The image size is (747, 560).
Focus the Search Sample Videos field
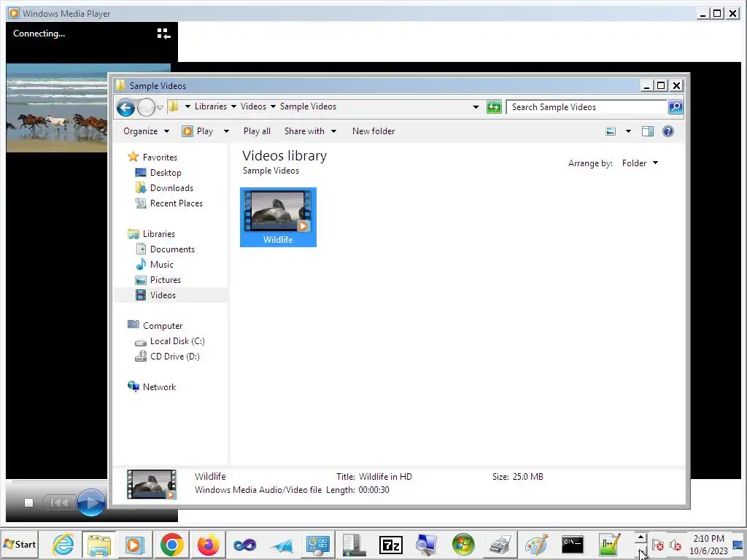pyautogui.click(x=587, y=107)
